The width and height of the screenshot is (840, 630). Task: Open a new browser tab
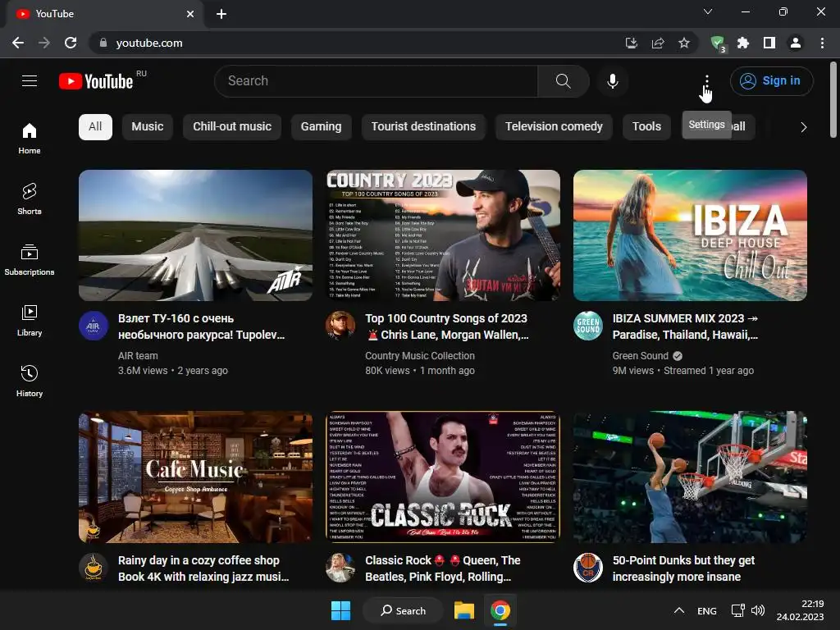221,14
